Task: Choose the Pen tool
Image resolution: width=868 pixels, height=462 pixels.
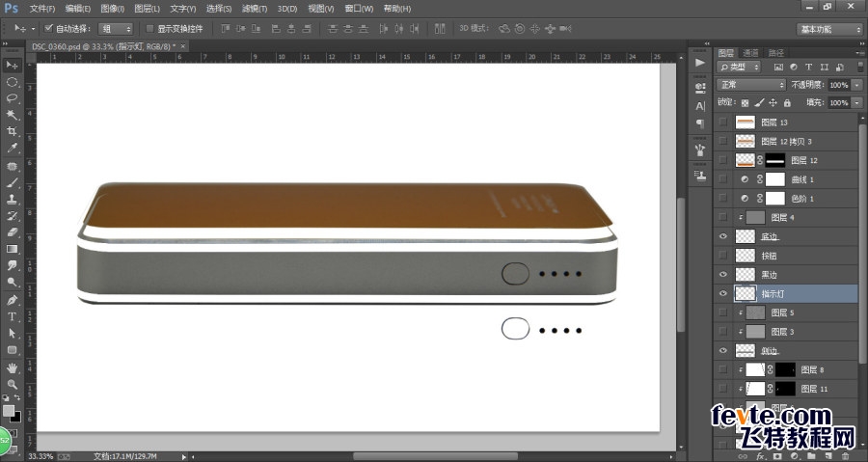Action: (12, 300)
